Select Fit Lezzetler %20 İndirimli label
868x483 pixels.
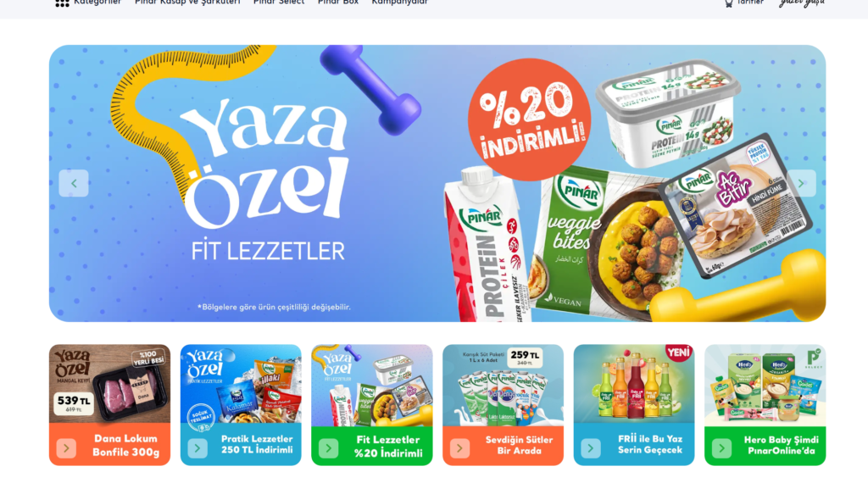click(x=387, y=447)
